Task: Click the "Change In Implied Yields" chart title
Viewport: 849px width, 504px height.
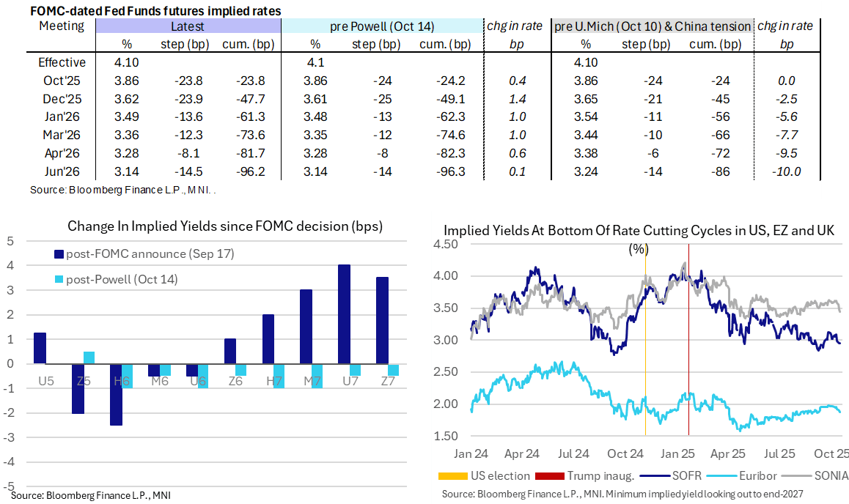Action: pos(225,226)
